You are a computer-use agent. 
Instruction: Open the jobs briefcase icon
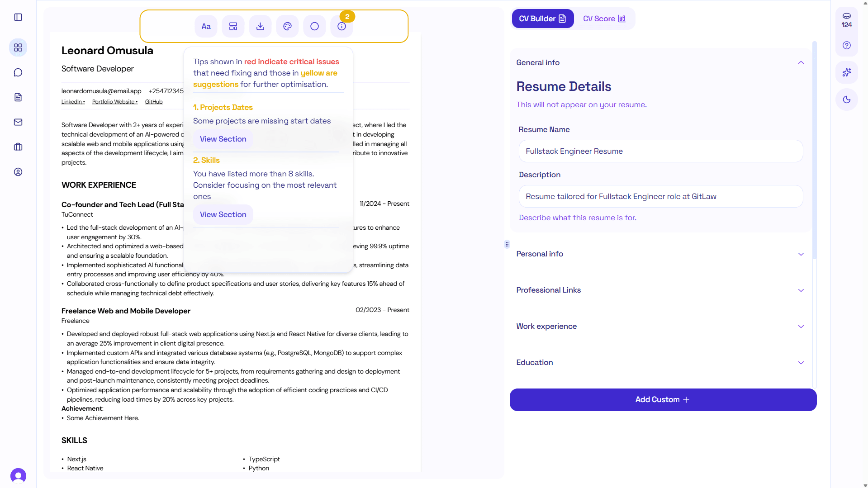[18, 147]
